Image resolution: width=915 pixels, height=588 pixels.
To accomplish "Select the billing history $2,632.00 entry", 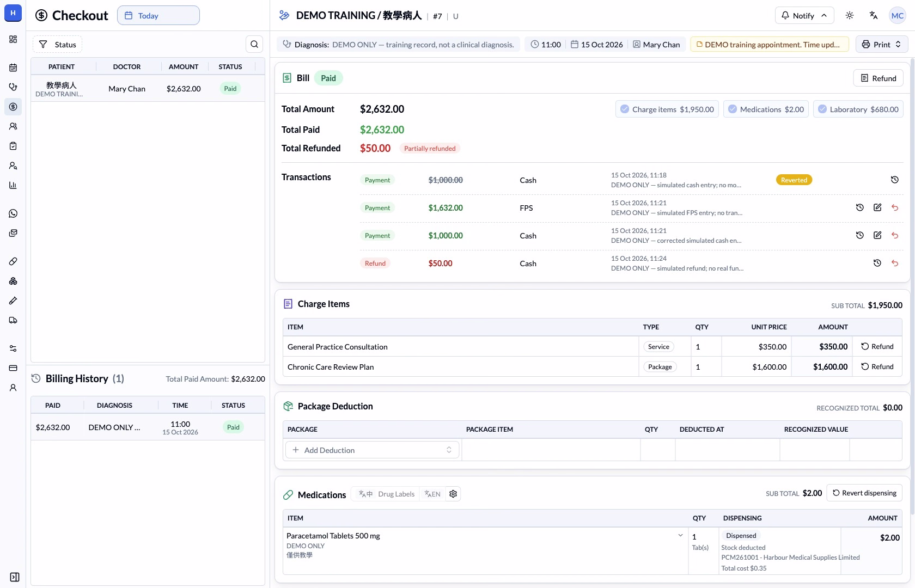I will (148, 427).
